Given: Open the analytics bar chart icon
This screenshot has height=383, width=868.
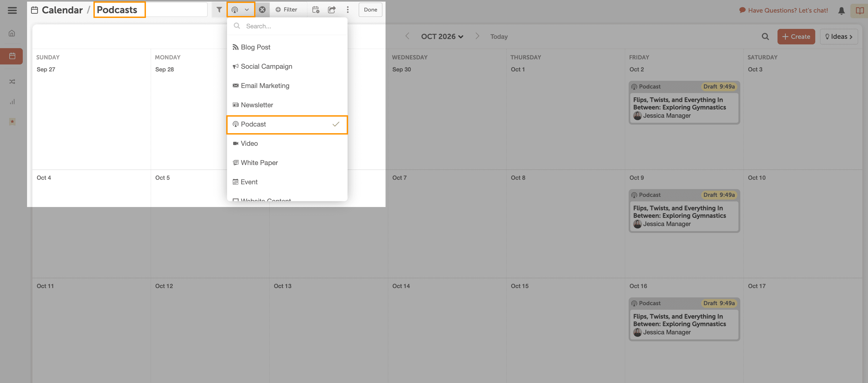Looking at the screenshot, I should (x=12, y=102).
